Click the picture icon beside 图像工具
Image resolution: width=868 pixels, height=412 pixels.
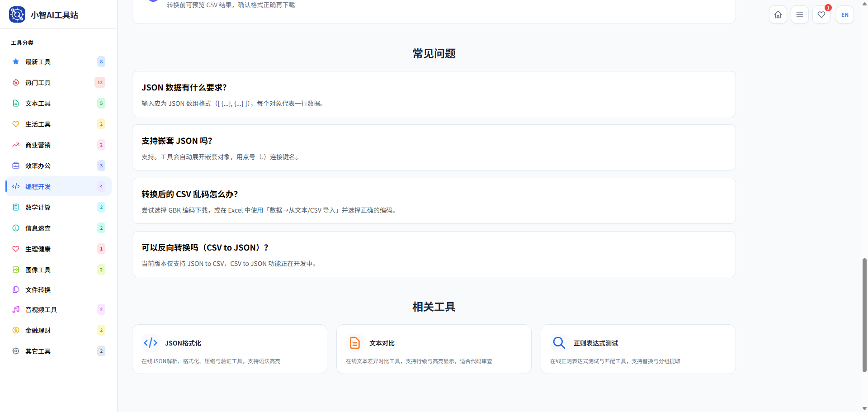click(x=16, y=270)
